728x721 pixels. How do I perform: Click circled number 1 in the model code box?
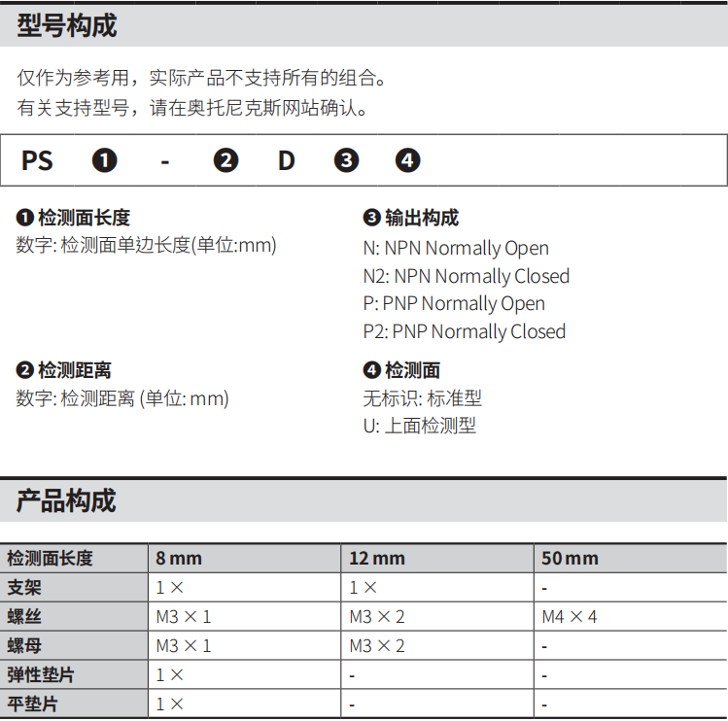coord(104,160)
